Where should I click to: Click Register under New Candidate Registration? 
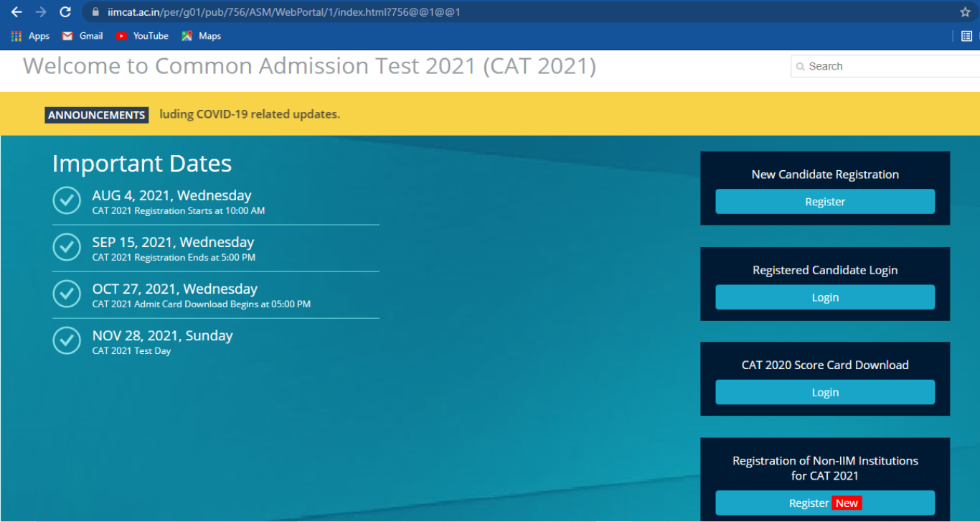click(825, 202)
